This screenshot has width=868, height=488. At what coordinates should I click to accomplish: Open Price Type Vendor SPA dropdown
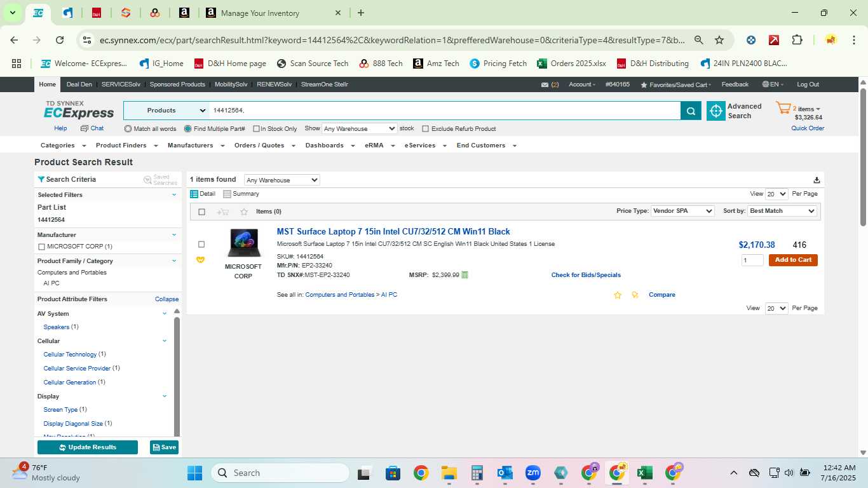[x=682, y=211]
